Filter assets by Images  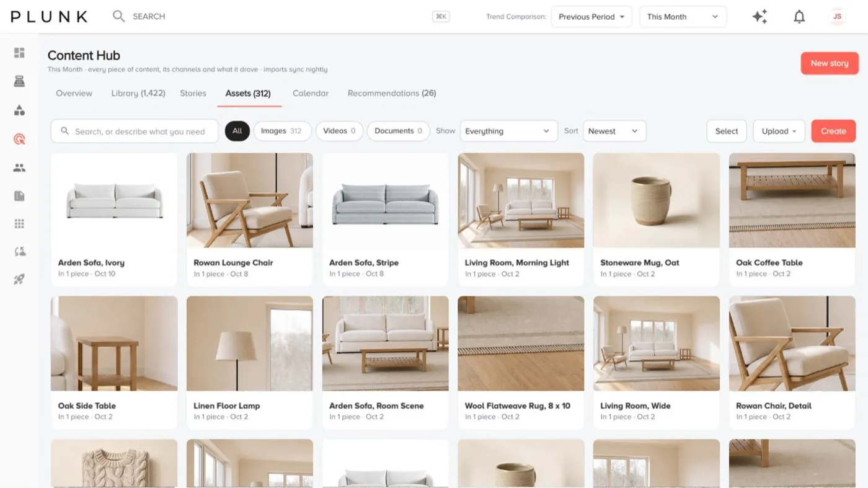[282, 131]
